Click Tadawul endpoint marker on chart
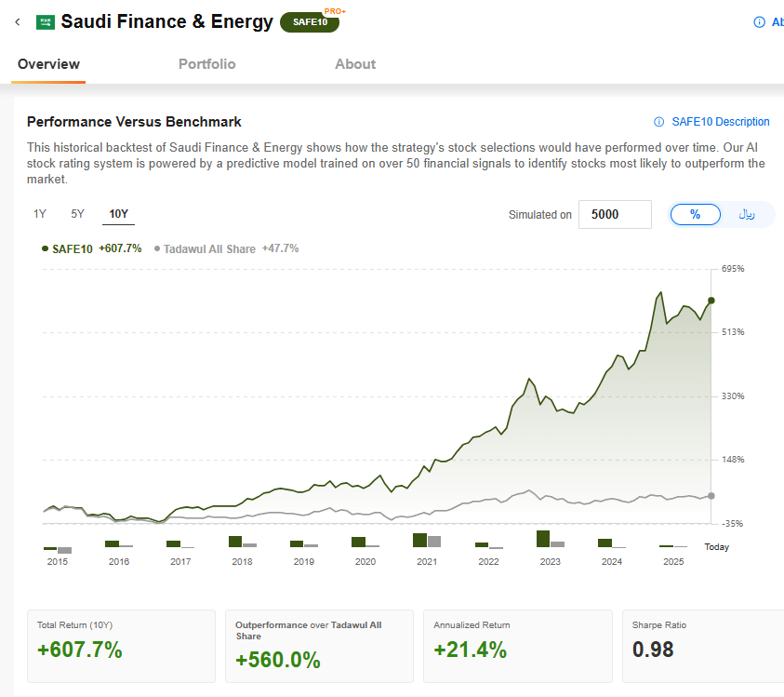Screen dimensions: 784x697 pyautogui.click(x=711, y=496)
